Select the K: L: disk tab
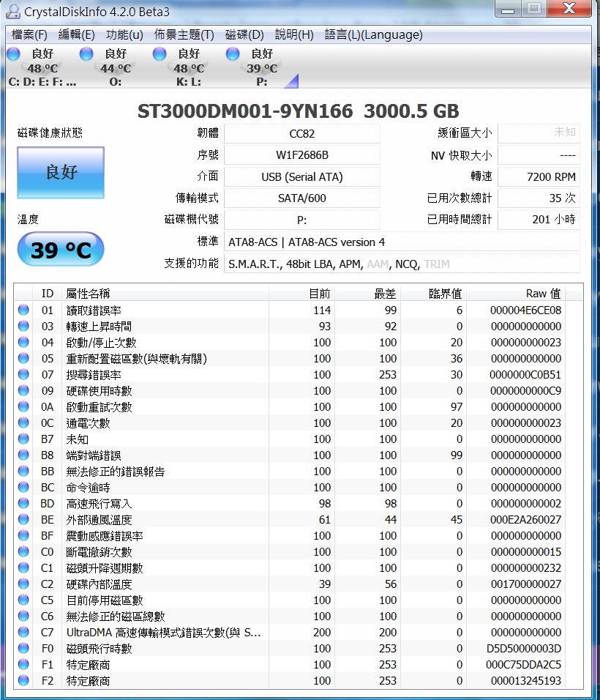Viewport: 600px width, 700px height. (188, 67)
